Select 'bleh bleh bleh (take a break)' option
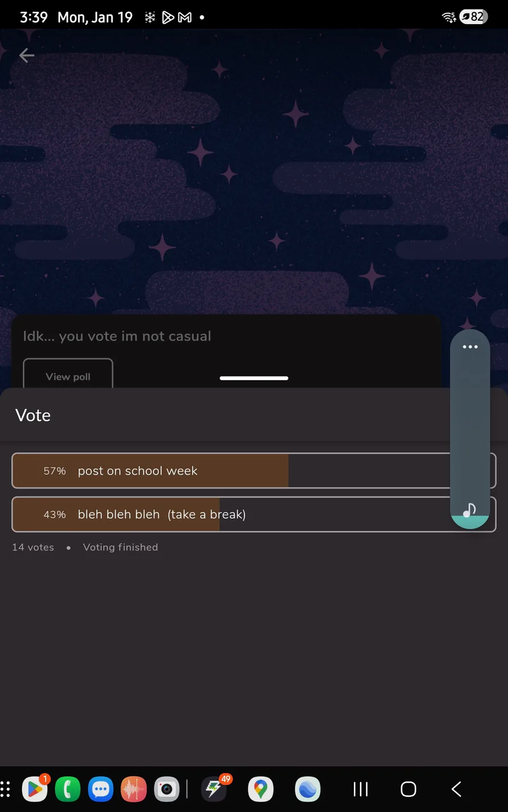 [226, 514]
